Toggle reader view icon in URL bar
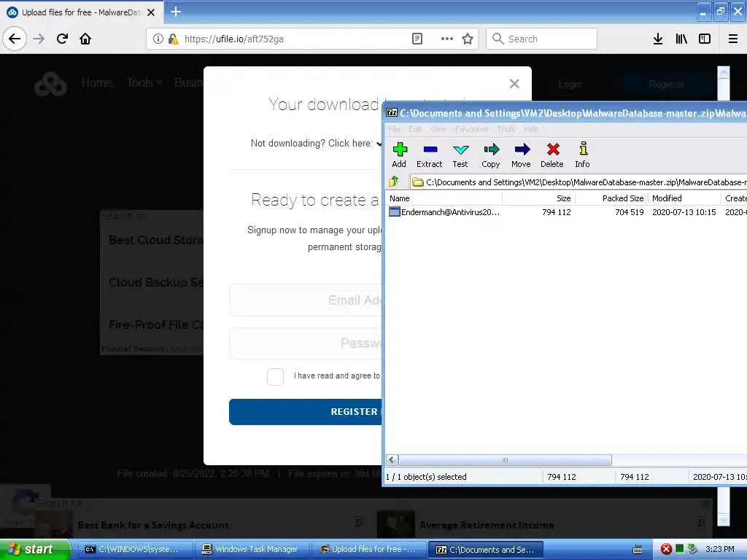 coord(417,39)
